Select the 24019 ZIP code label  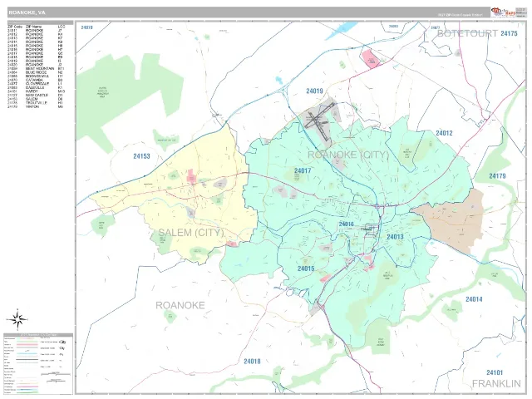click(x=314, y=91)
